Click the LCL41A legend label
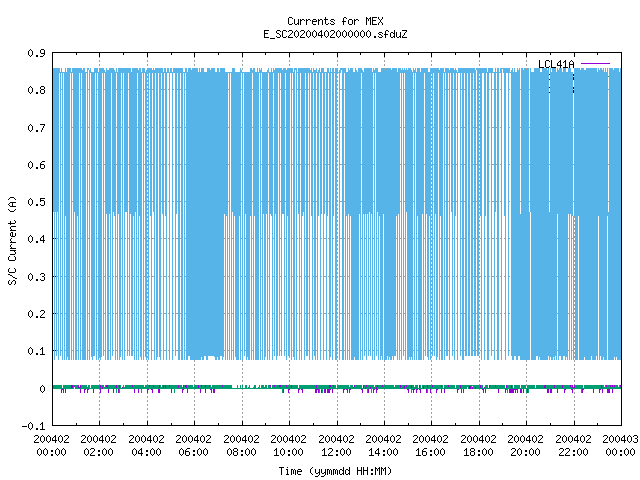Viewport: 640px width, 480px height. pos(556,64)
